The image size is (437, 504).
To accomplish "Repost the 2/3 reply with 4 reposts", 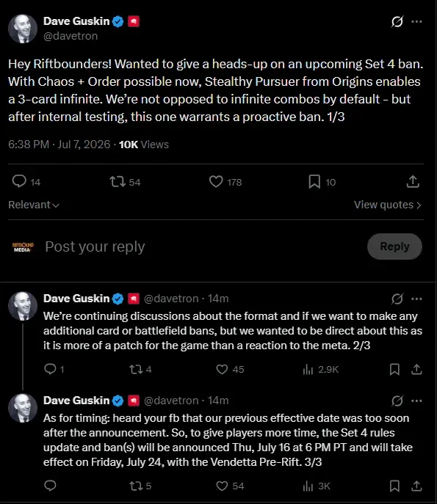I will (x=136, y=369).
